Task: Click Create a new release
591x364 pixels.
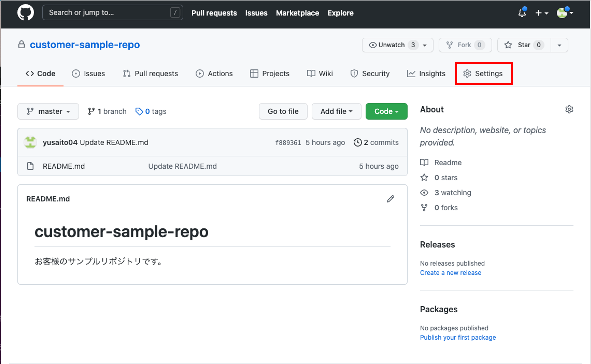Action: pyautogui.click(x=451, y=273)
